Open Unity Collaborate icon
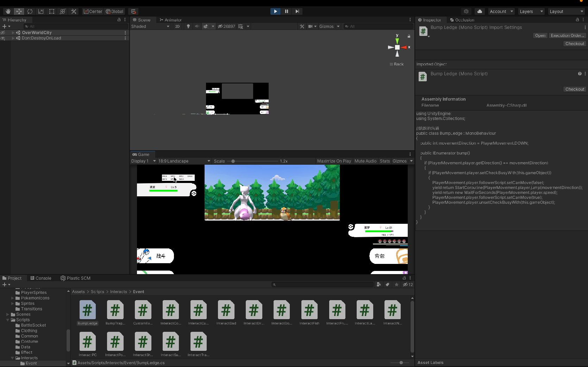Screen dimensions: 588x367 tap(466, 11)
